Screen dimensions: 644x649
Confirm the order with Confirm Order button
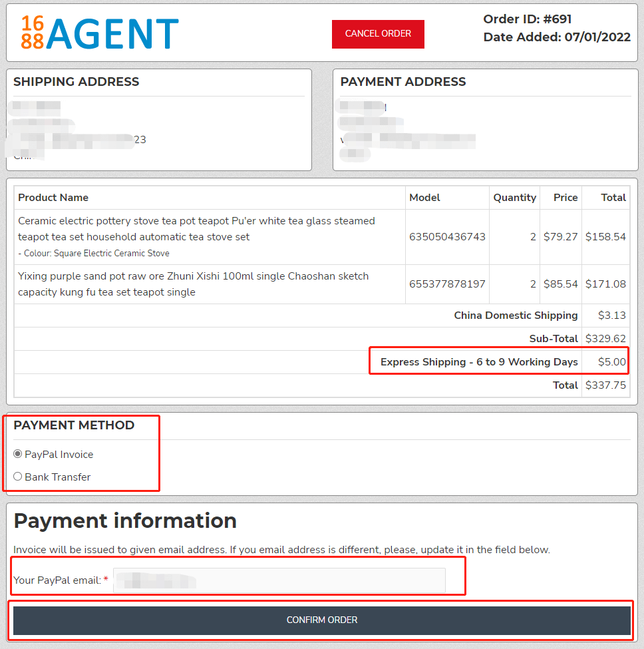pyautogui.click(x=322, y=620)
